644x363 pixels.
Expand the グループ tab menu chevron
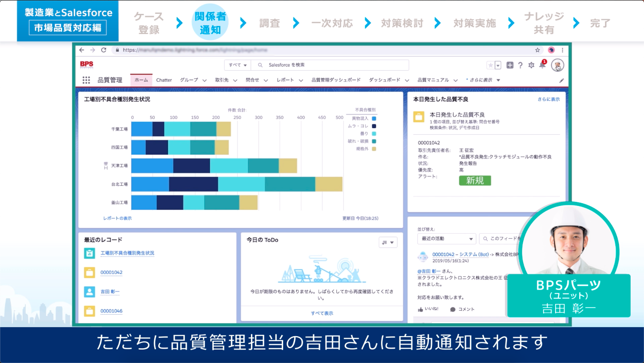204,81
